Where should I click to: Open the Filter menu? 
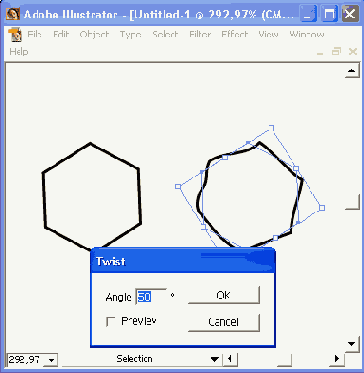tap(200, 35)
